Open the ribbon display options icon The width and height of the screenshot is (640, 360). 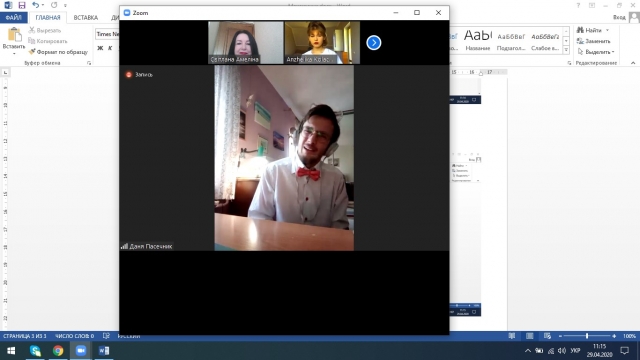pyautogui.click(x=592, y=5)
